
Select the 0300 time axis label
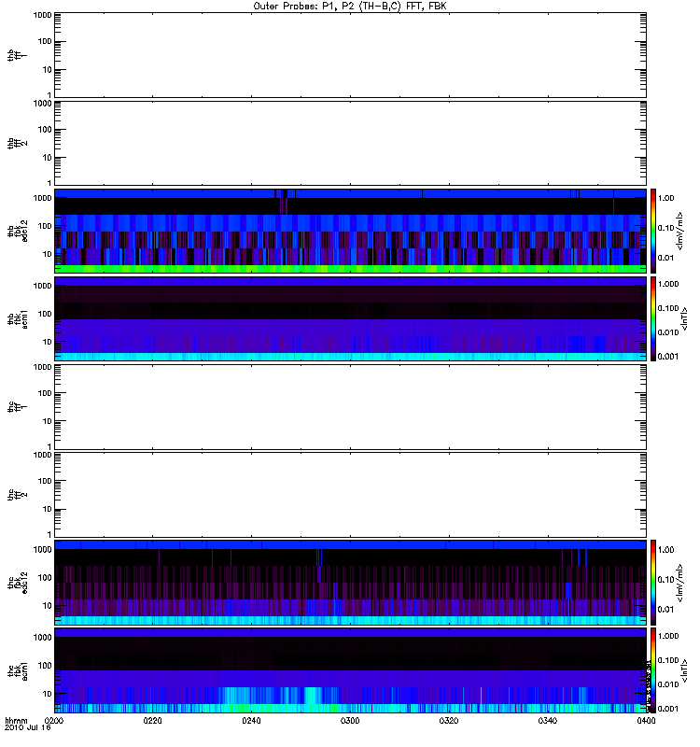click(350, 720)
